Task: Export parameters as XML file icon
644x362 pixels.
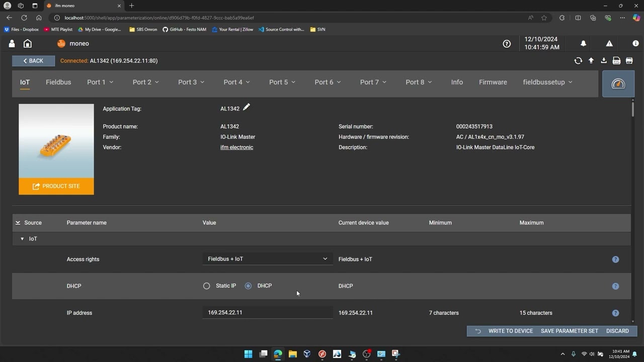Action: coord(616,61)
